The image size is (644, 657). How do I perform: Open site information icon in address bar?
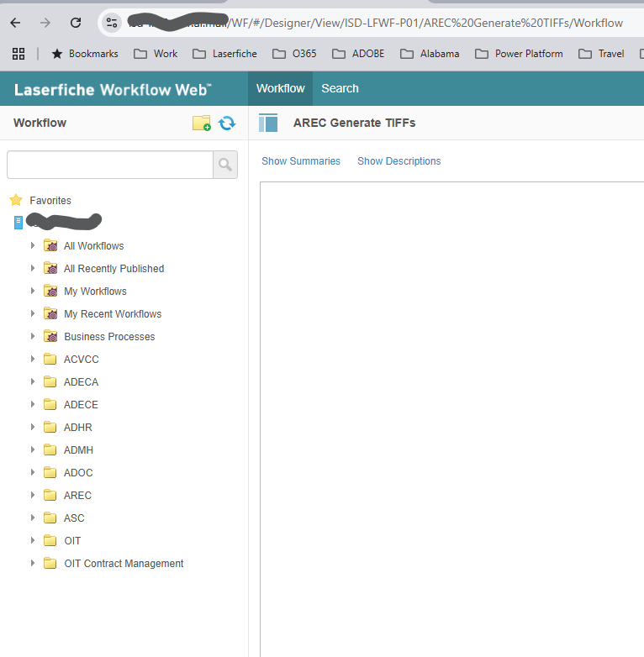click(112, 23)
